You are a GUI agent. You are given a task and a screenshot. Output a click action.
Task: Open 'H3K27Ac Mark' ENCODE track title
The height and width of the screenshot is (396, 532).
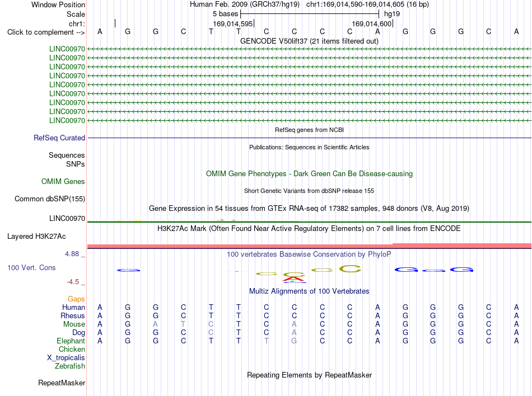click(309, 228)
